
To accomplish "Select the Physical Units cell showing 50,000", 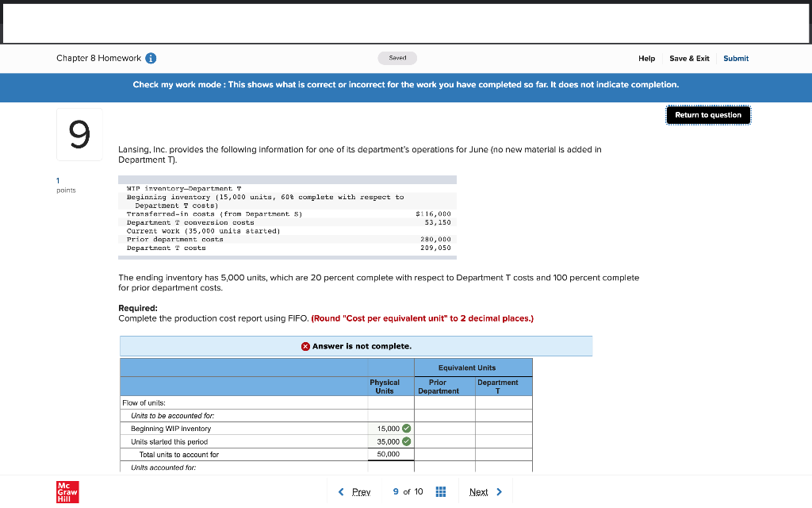I will pyautogui.click(x=389, y=454).
